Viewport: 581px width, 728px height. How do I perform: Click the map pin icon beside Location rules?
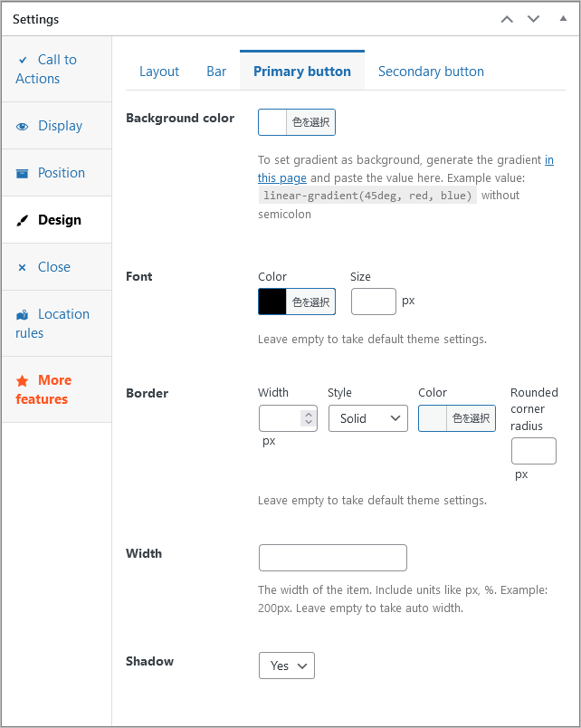tap(23, 315)
